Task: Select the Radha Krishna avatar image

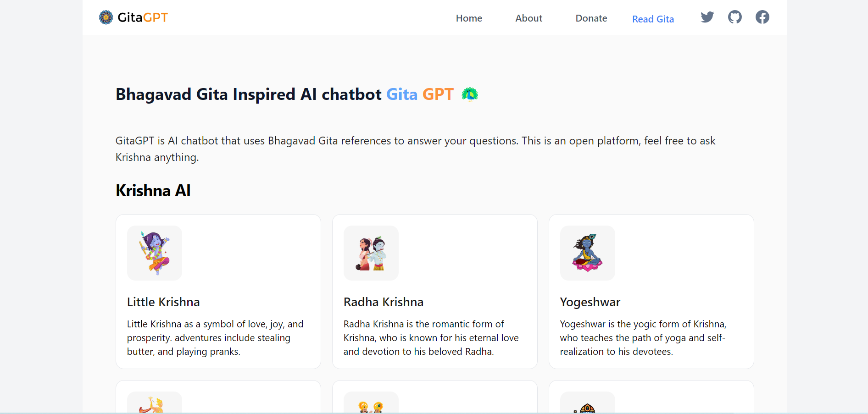Action: (x=371, y=253)
